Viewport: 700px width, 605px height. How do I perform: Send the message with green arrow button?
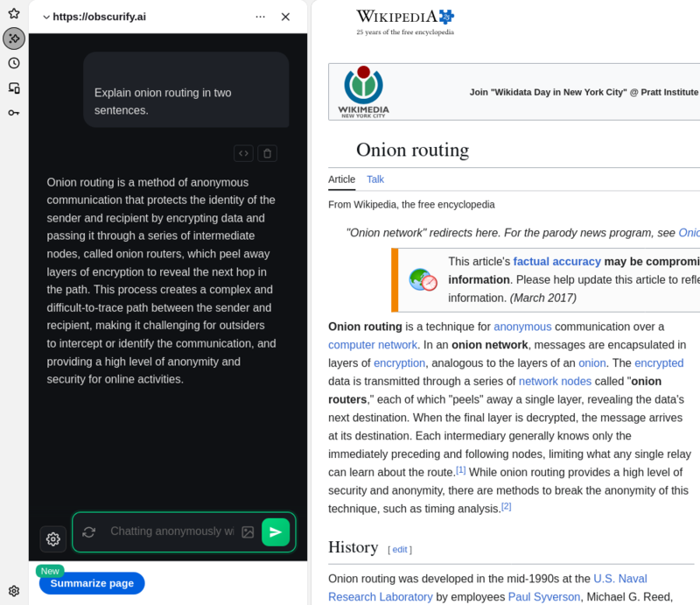tap(276, 531)
